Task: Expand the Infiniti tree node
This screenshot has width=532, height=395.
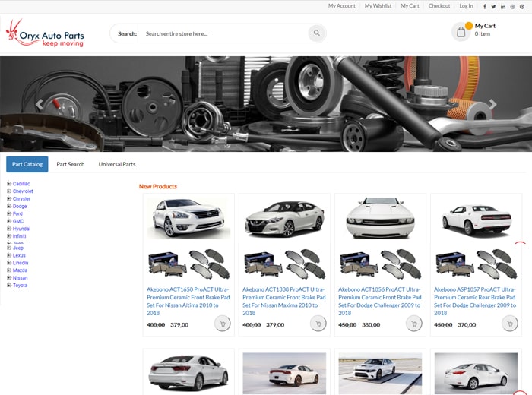Action: click(9, 235)
